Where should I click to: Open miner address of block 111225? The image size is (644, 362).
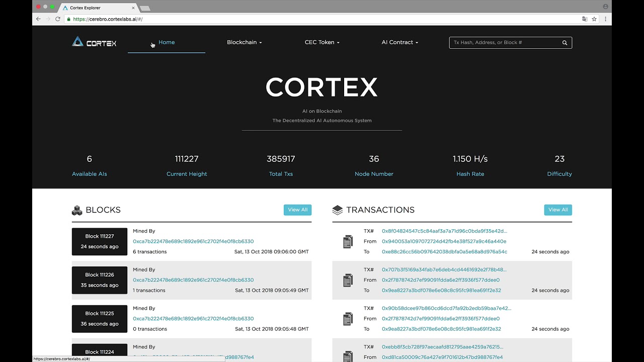click(x=193, y=319)
